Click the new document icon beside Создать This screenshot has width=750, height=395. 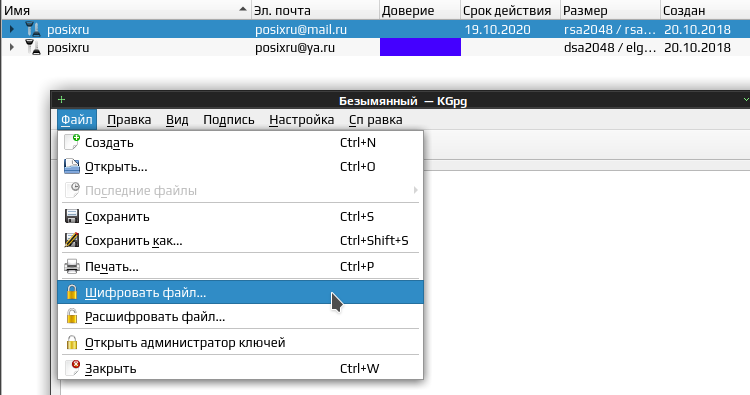72,142
